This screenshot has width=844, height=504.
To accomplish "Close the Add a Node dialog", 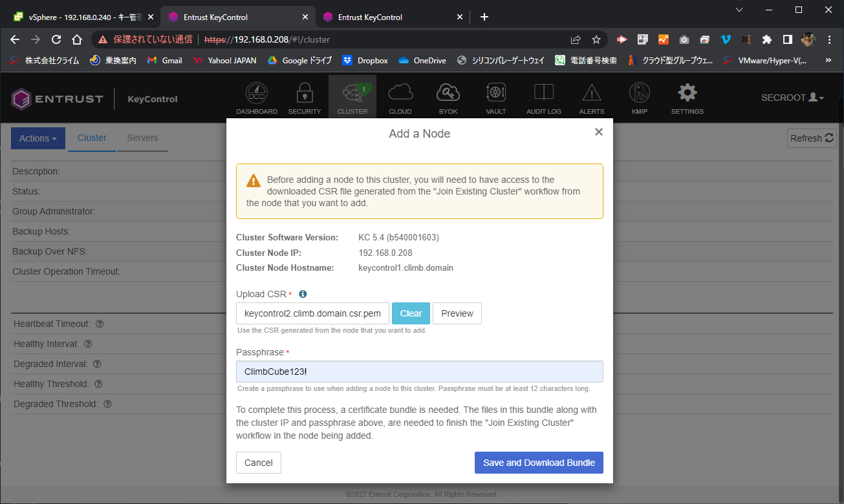I will click(599, 132).
